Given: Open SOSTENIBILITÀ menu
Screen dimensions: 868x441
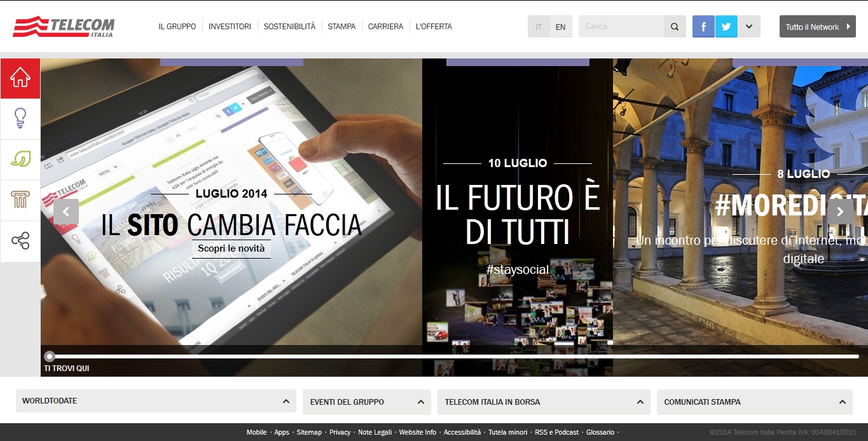Looking at the screenshot, I should click(x=289, y=27).
